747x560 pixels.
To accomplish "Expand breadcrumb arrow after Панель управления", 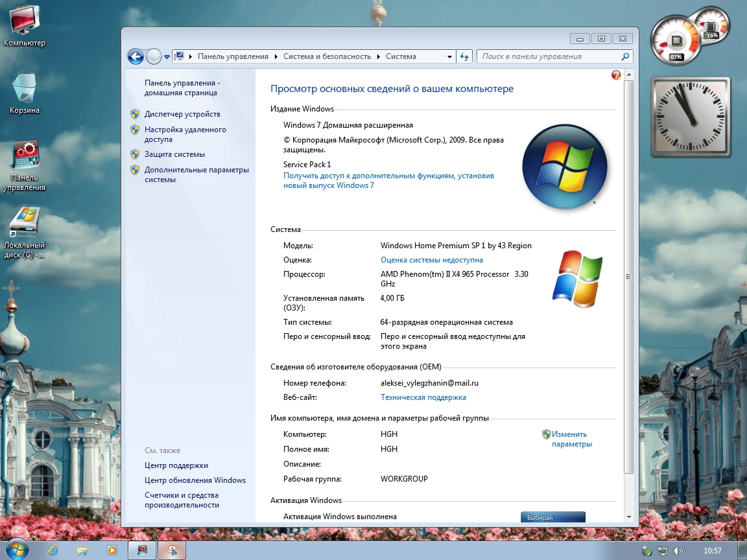I will pos(276,56).
